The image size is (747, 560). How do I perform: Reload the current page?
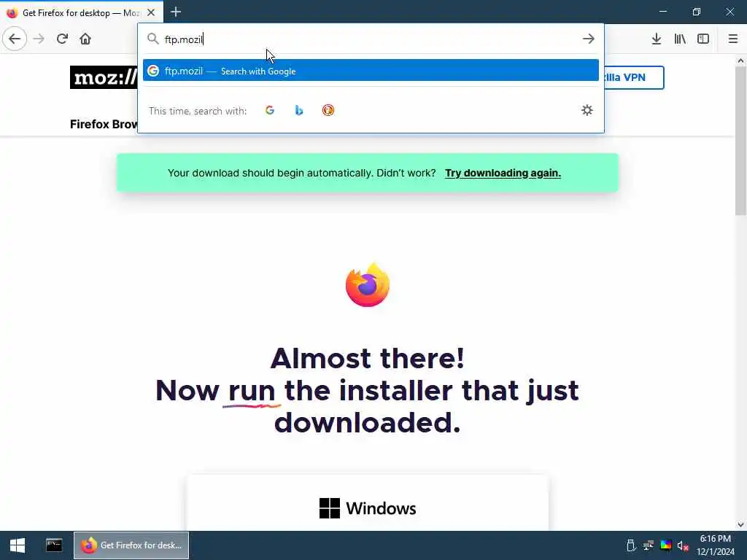(63, 39)
